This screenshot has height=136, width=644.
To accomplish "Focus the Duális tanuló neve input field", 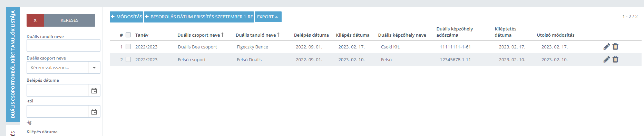I will coord(64,46).
